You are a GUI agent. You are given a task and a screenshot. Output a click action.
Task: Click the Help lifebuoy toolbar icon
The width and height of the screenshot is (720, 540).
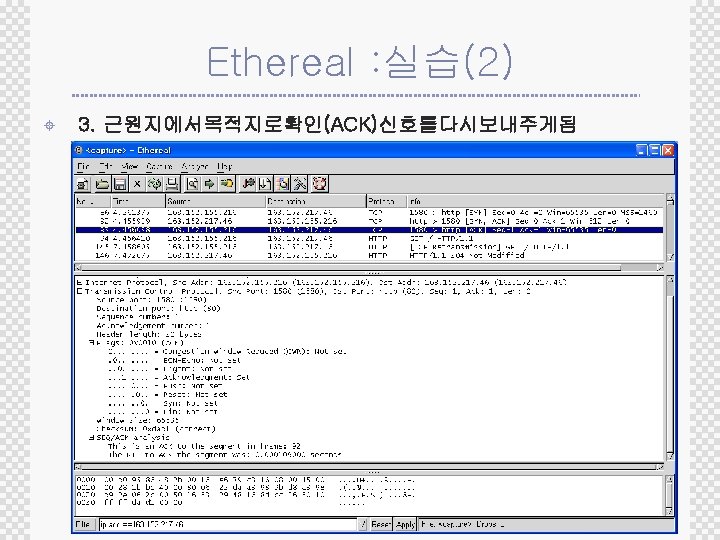coord(320,184)
